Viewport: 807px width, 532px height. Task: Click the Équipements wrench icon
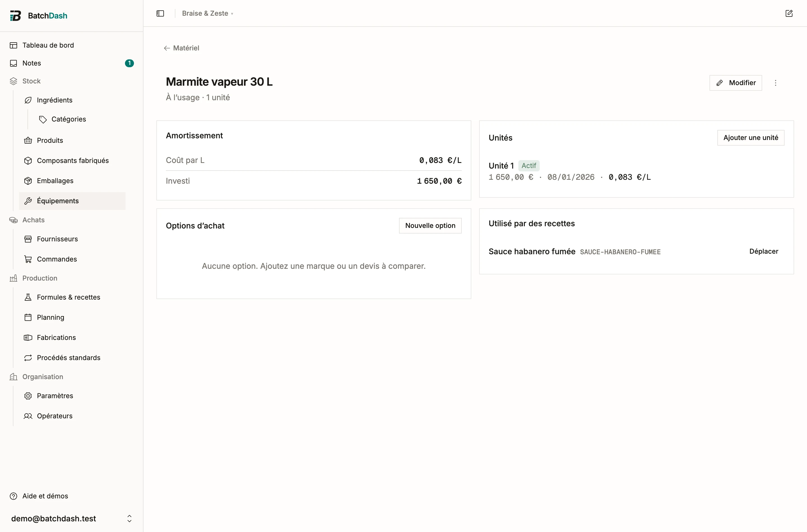pyautogui.click(x=28, y=201)
